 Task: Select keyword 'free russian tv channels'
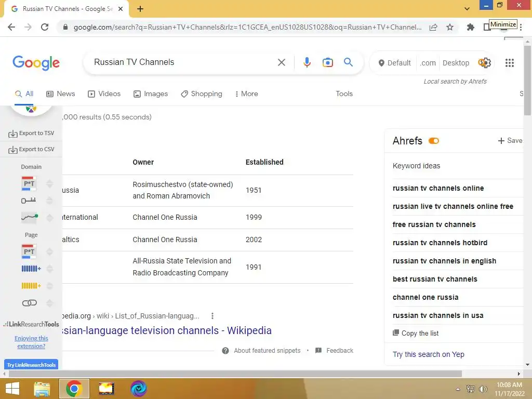tap(434, 224)
